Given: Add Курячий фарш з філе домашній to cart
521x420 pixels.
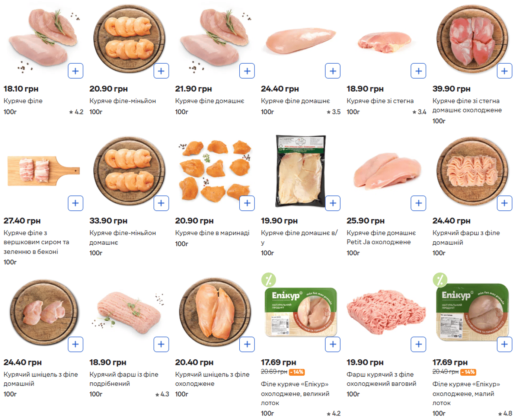Looking at the screenshot, I should (x=504, y=203).
